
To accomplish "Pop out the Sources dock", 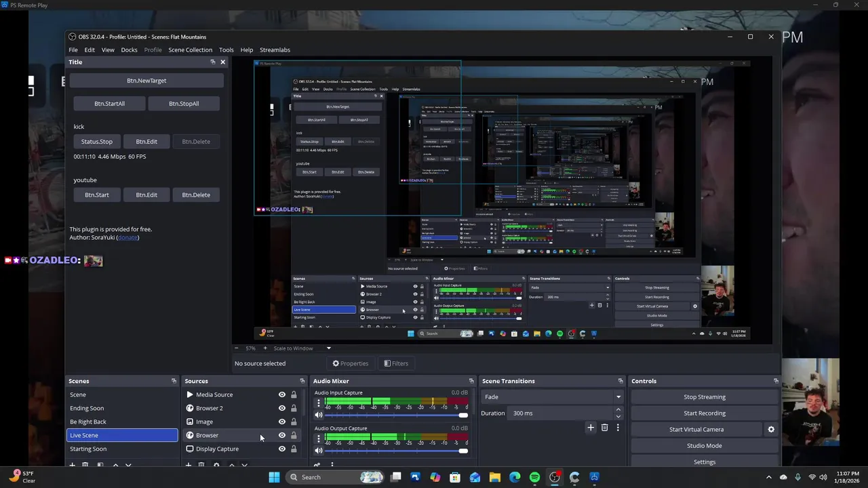I will 302,381.
